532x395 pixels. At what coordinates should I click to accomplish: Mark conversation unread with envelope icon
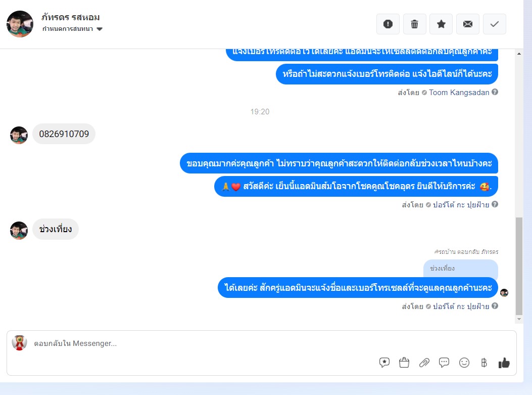468,24
